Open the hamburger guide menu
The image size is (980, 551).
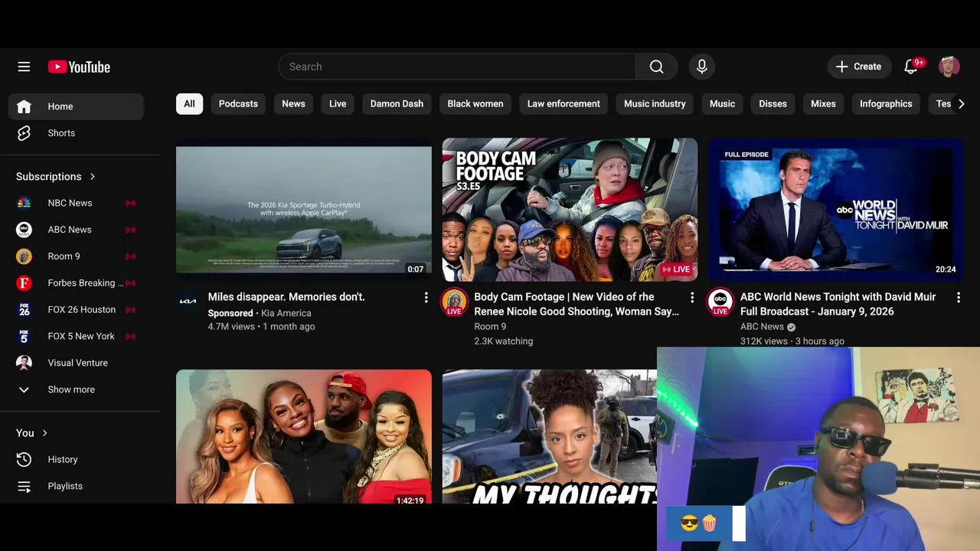click(24, 67)
